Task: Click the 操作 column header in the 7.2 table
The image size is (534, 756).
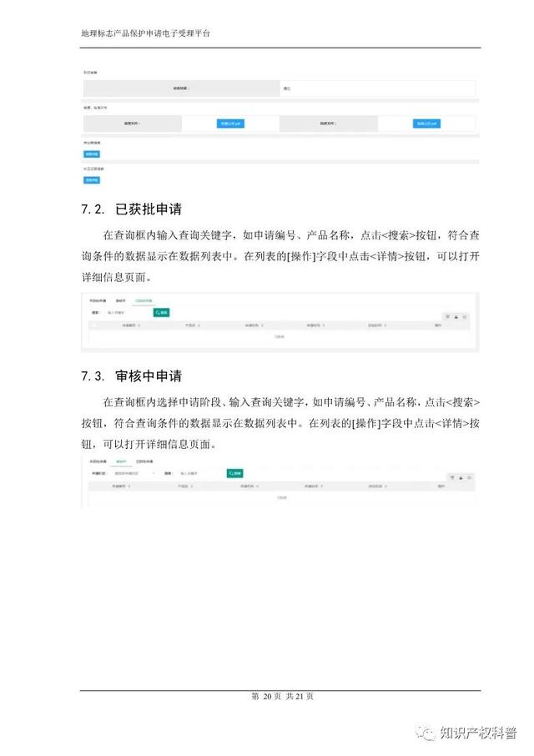Action: [438, 325]
